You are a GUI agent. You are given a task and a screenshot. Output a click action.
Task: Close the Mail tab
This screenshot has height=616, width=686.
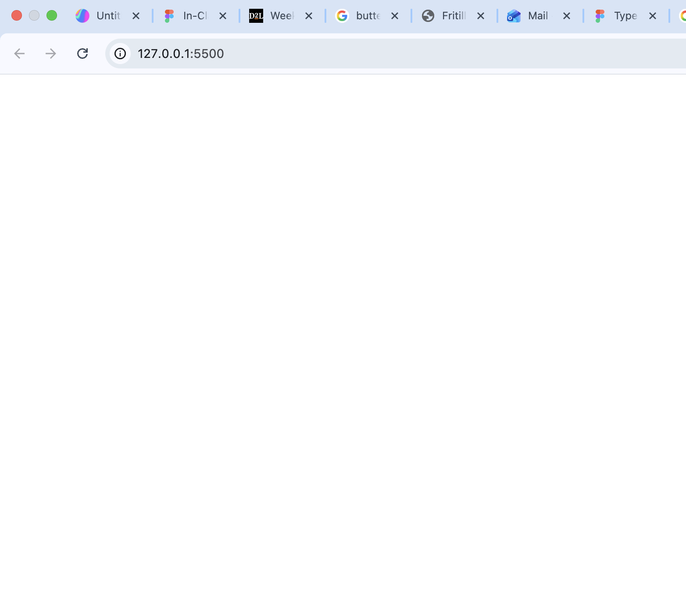[x=567, y=16]
